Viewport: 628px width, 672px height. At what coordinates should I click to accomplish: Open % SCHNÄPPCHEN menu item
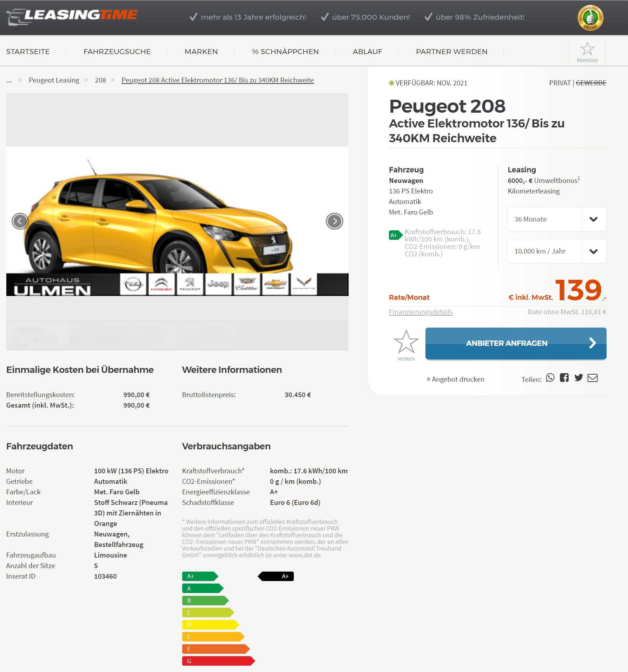pos(285,52)
